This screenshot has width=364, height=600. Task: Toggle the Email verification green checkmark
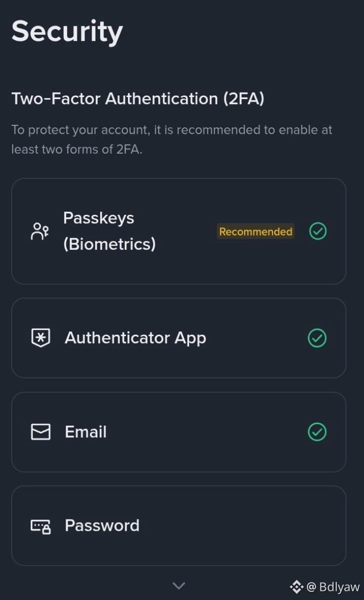pos(317,432)
